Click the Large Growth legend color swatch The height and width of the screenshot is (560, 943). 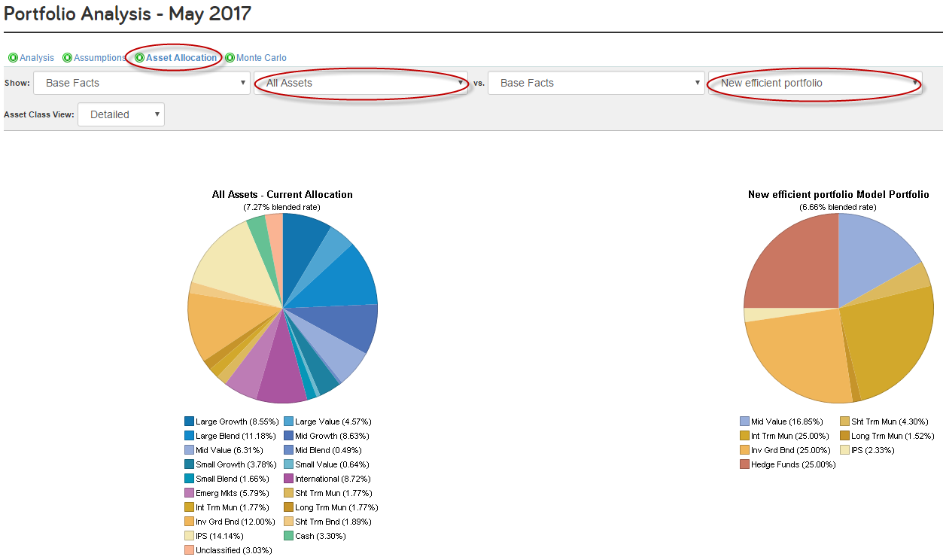(189, 422)
